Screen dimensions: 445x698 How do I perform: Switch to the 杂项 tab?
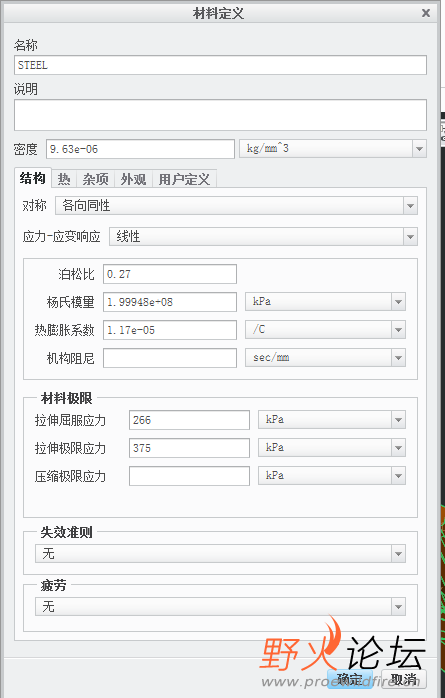(95, 179)
